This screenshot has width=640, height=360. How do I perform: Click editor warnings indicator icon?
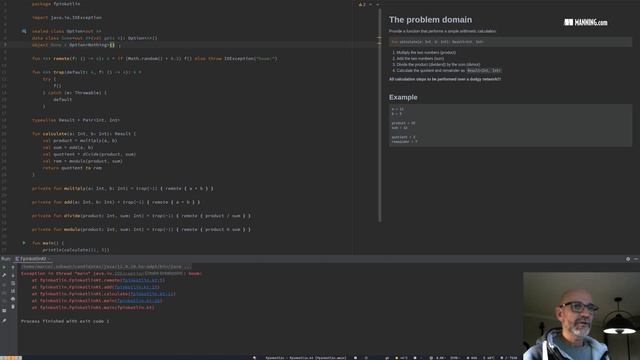(361, 4)
